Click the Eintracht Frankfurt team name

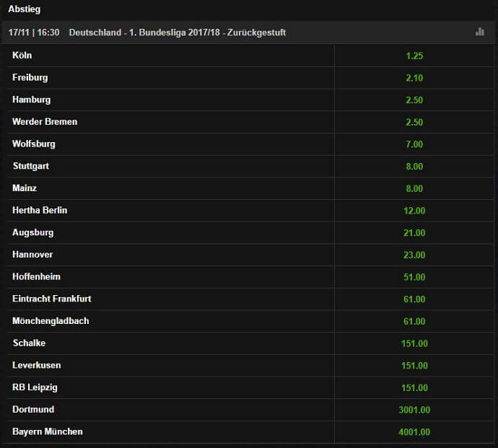[x=51, y=299]
